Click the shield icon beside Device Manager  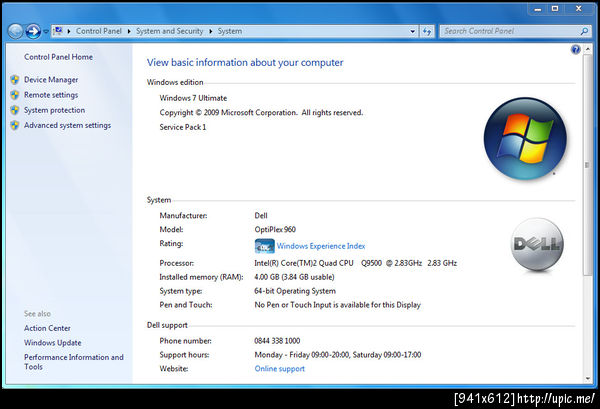(x=15, y=80)
